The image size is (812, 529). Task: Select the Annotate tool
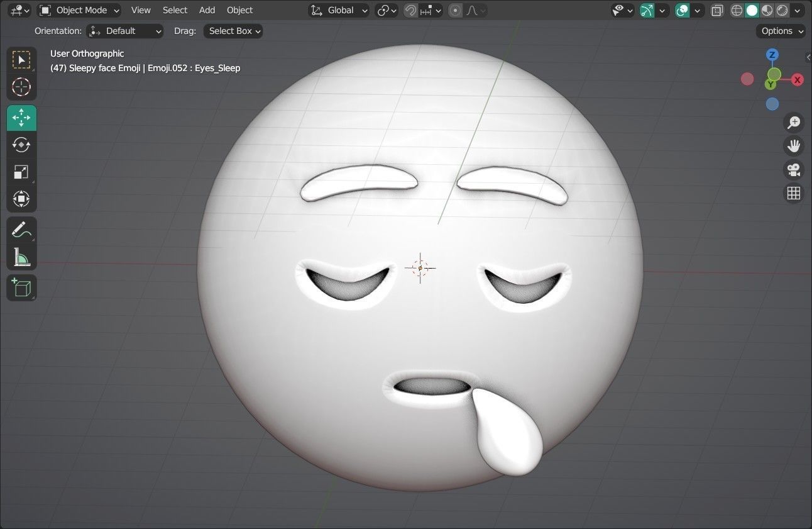21,230
